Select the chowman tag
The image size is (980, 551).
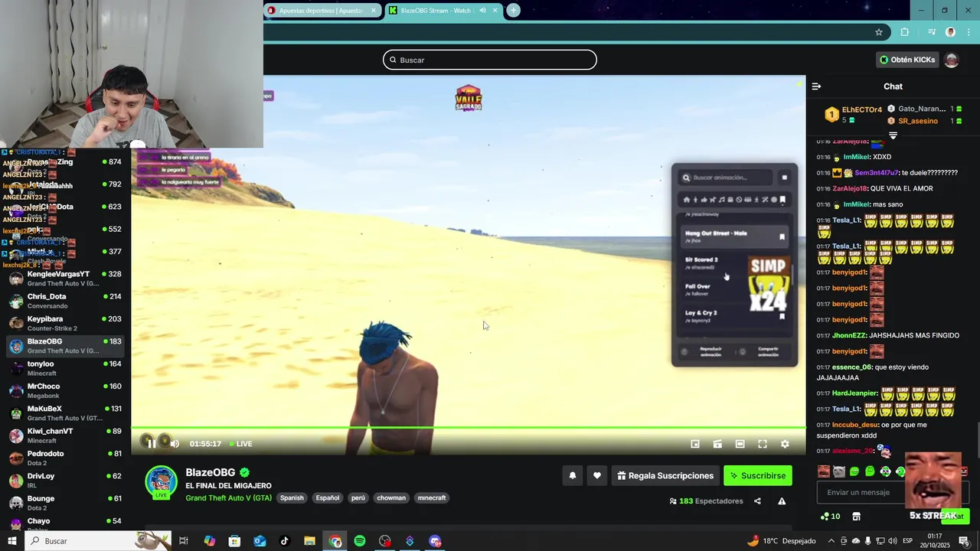pos(391,497)
